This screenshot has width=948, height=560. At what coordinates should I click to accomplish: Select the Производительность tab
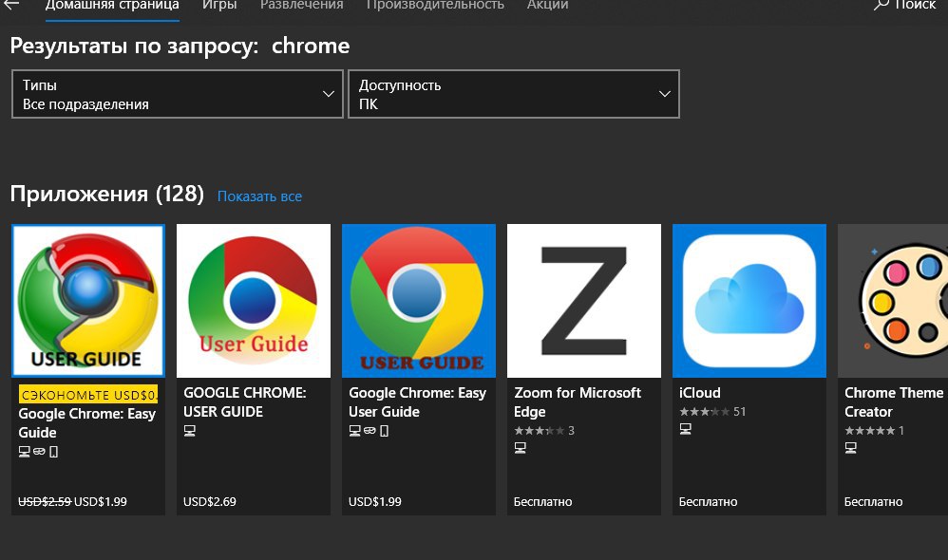[x=435, y=5]
